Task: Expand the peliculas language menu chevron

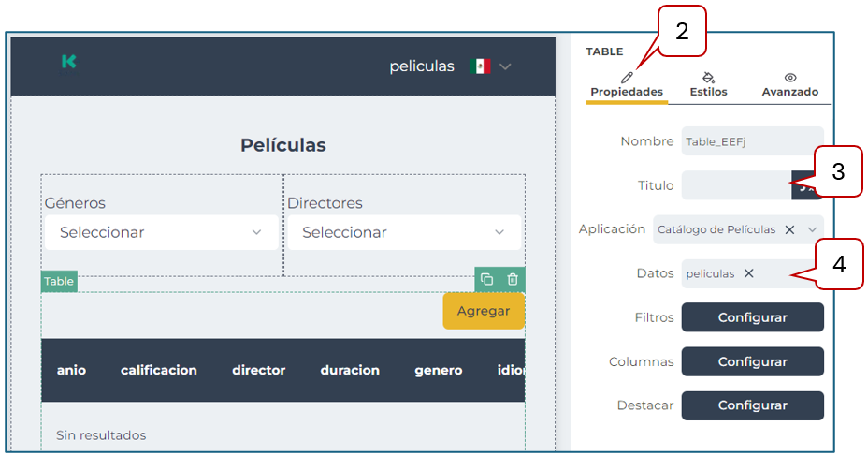Action: 506,66
